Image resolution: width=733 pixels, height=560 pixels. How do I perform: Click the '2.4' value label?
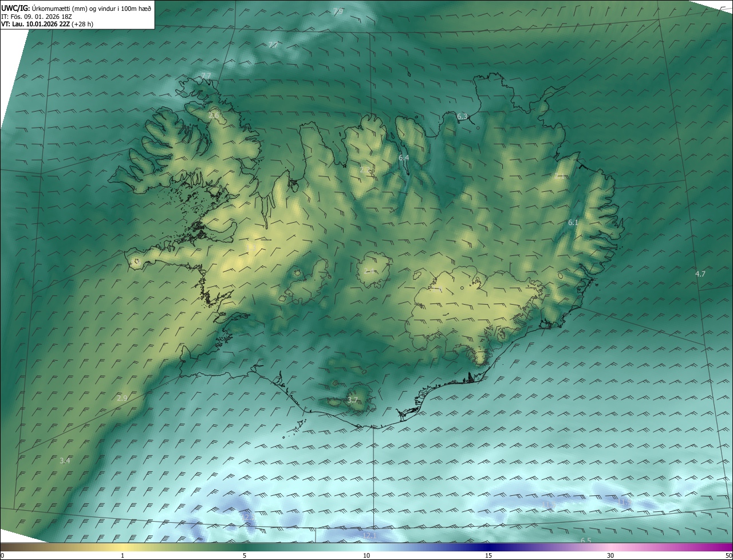369,270
